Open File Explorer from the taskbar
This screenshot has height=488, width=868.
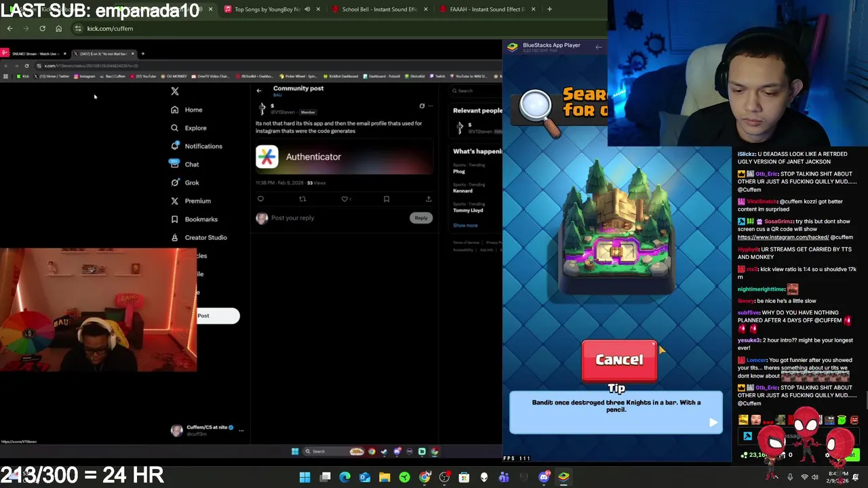point(384,478)
